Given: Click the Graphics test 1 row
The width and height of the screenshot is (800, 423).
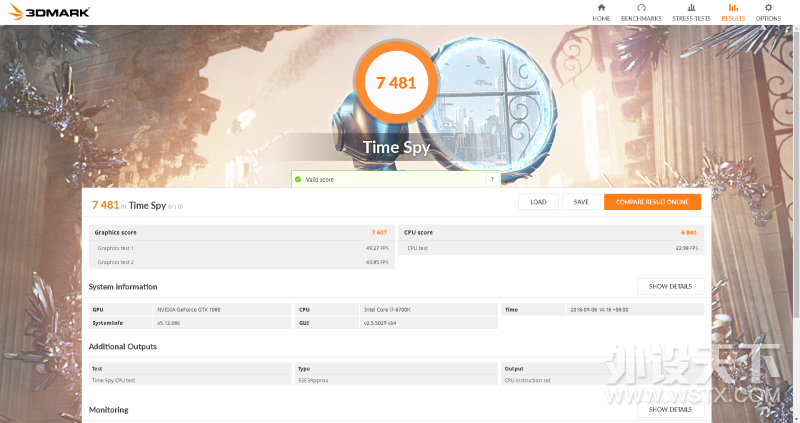Looking at the screenshot, I should 242,248.
